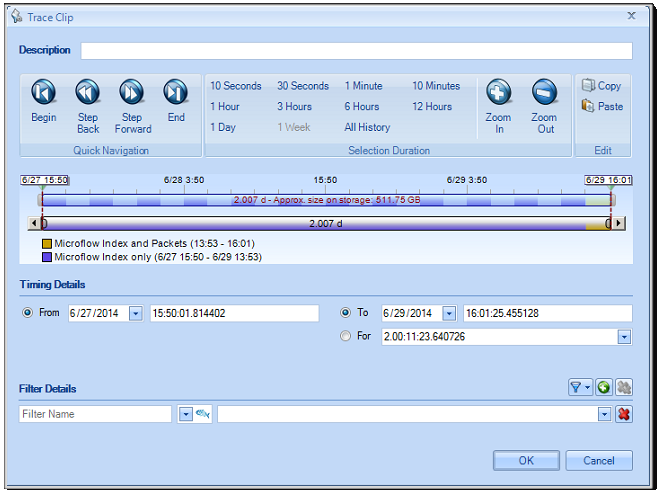Set selection duration to 10 Minutes
658x490 pixels.
436,86
